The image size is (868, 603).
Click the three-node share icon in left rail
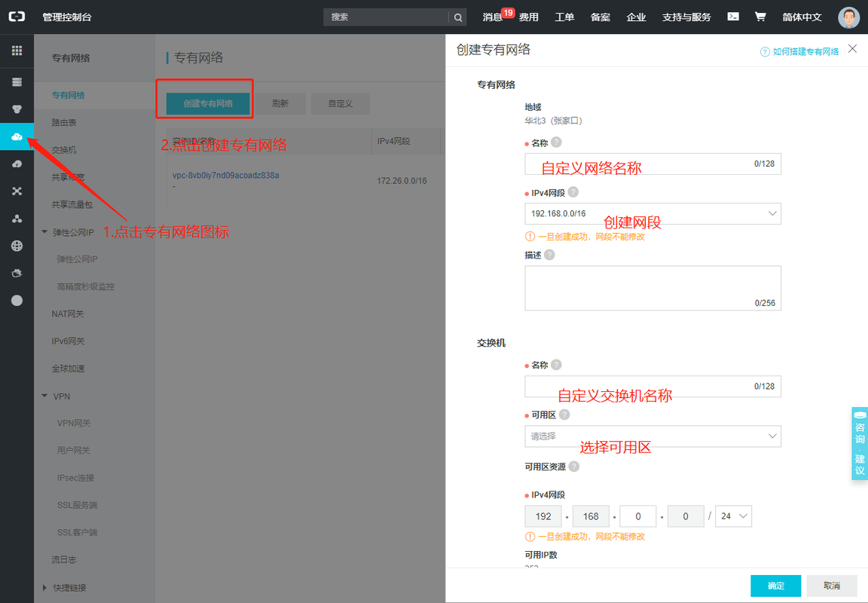coord(17,219)
